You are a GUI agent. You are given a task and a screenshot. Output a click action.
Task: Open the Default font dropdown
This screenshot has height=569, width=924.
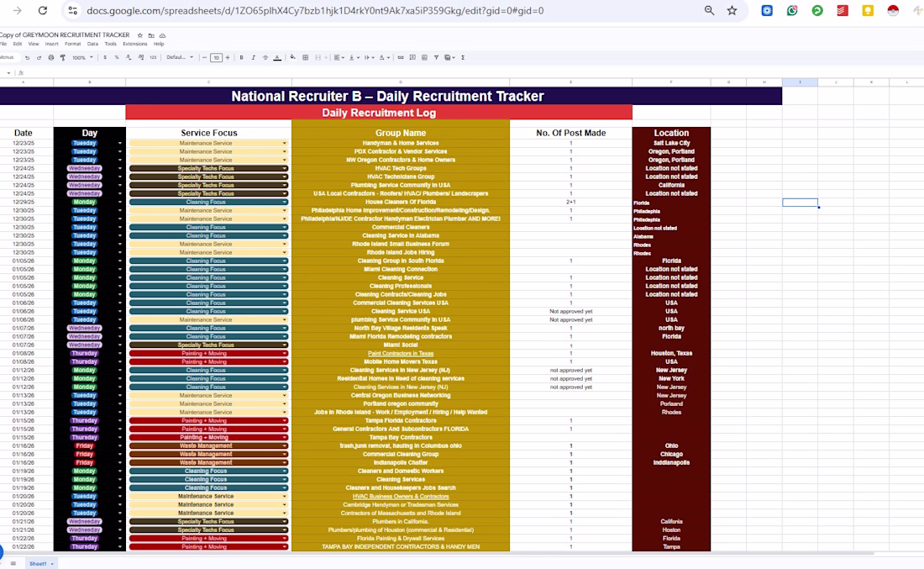[180, 58]
